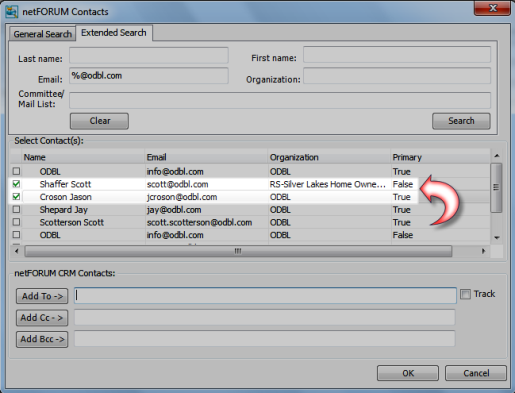Click the Email field containing %@odbl.com

click(149, 76)
